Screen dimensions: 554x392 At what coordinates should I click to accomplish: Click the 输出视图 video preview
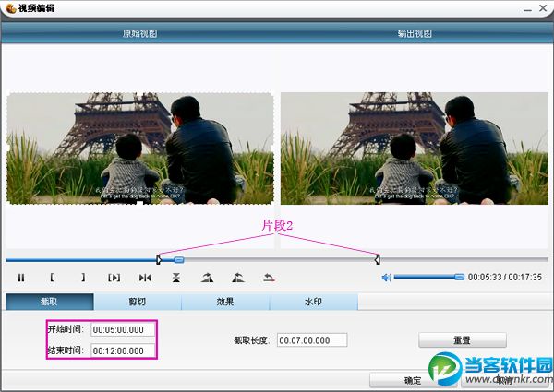(414, 148)
